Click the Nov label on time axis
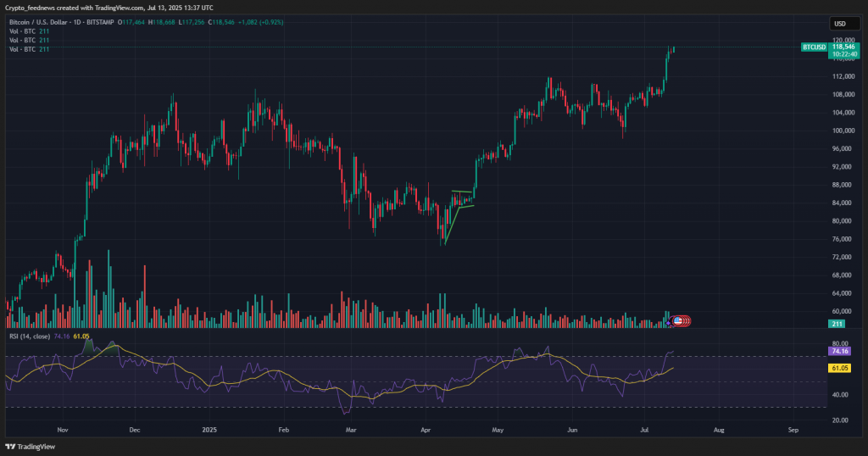 [62, 430]
